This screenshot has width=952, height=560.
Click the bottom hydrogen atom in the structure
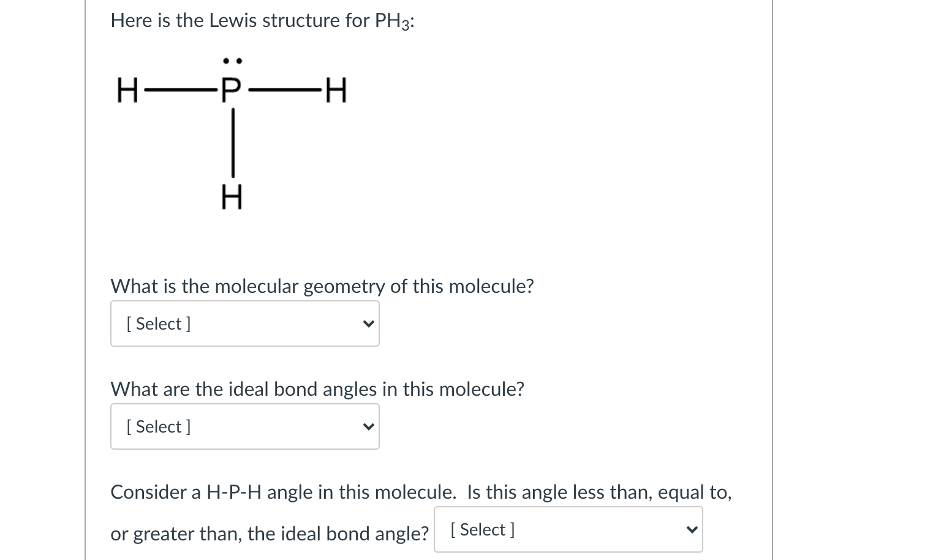coord(232,197)
